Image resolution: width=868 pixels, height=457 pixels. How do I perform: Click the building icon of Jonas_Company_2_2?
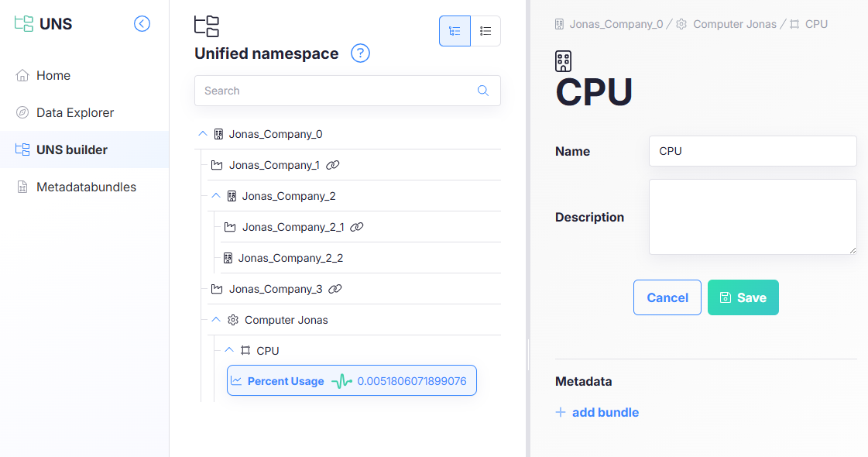[x=228, y=258]
